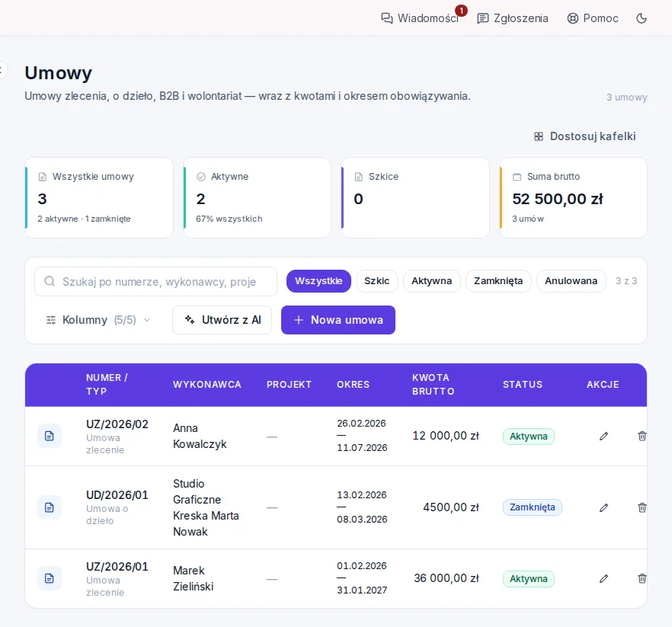
Task: Click the Zamknięta status badge in table
Action: tap(533, 507)
